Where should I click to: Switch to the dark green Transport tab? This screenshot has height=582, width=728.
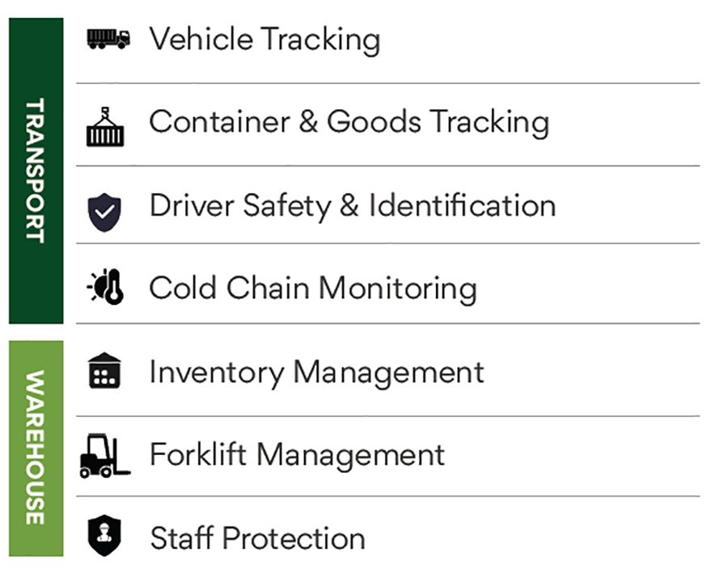click(36, 171)
